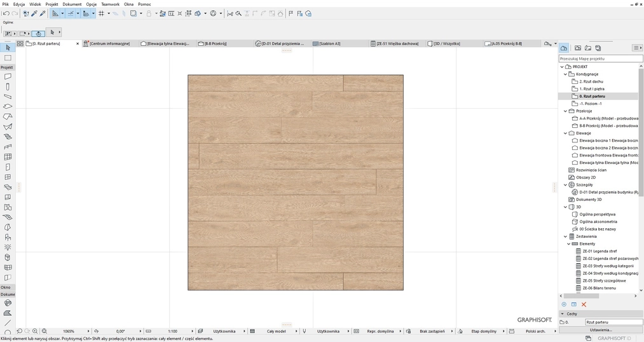Image resolution: width=644 pixels, height=342 pixels.
Task: Select the Mesh tool in toolbox
Action: pyautogui.click(x=8, y=217)
